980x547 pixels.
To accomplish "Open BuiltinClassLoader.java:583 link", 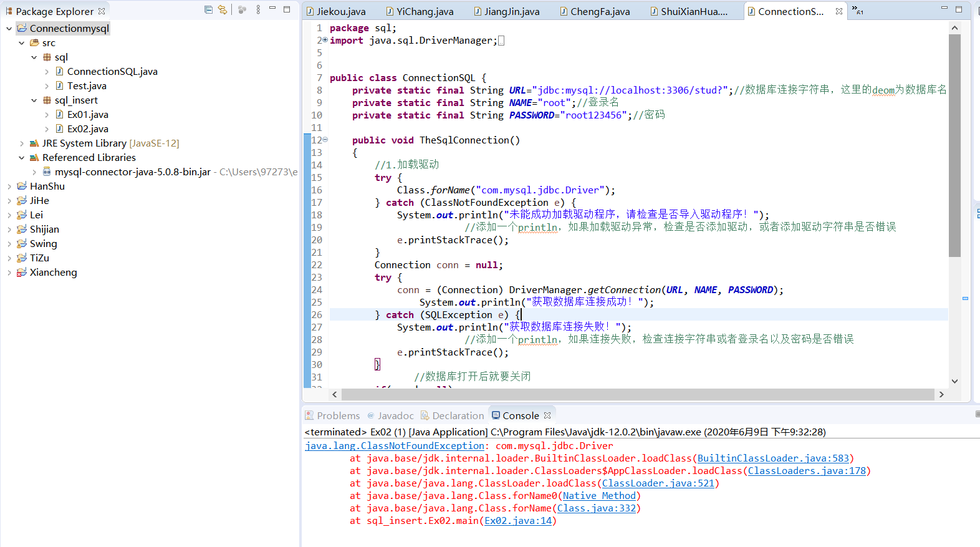I will tap(773, 458).
